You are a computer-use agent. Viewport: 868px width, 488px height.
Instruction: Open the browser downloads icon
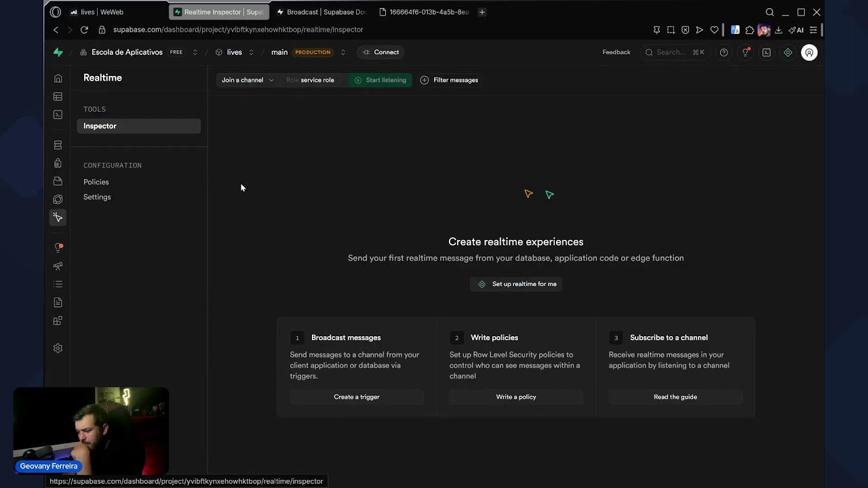(778, 30)
